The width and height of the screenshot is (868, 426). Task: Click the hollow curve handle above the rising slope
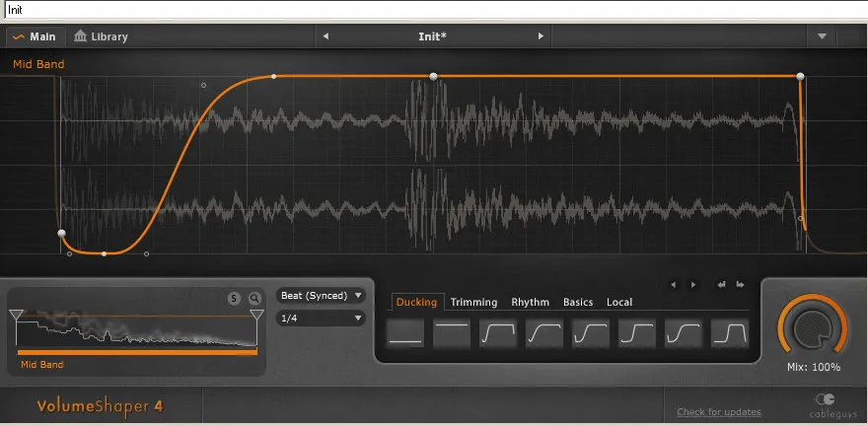click(x=204, y=85)
